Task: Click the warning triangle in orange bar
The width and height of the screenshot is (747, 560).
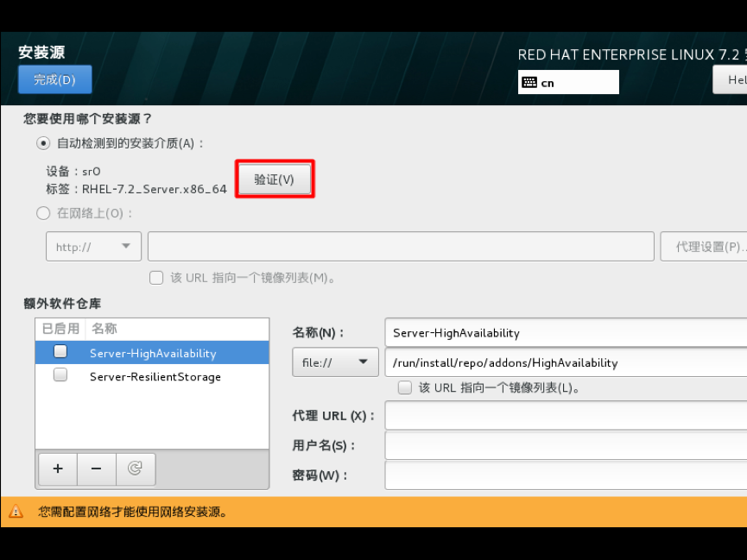Action: 16,512
